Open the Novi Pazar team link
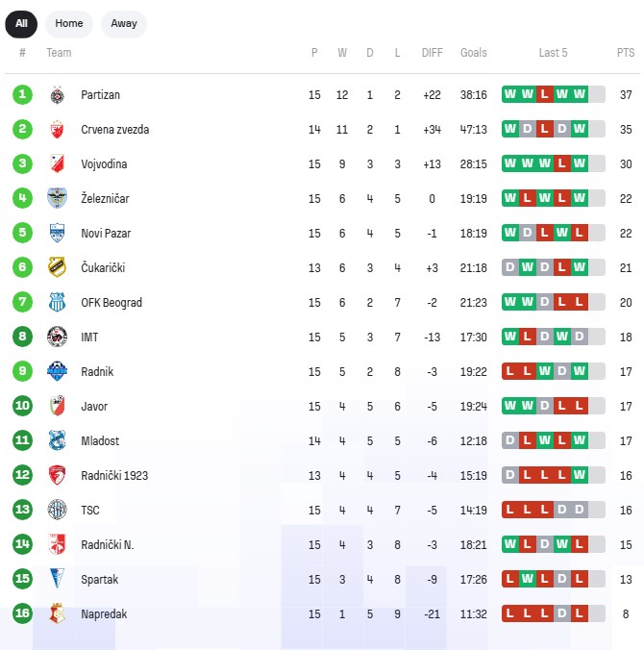The image size is (644, 650). pyautogui.click(x=106, y=234)
